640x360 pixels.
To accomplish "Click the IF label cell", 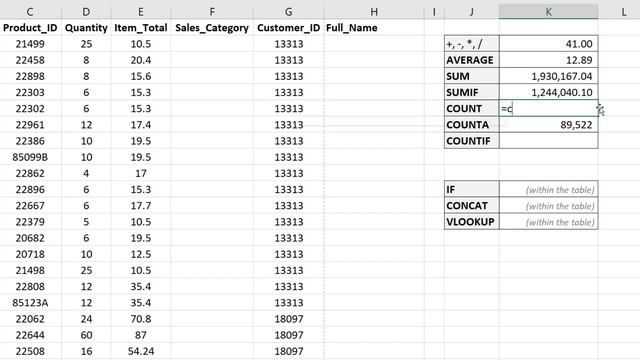I will click(471, 189).
